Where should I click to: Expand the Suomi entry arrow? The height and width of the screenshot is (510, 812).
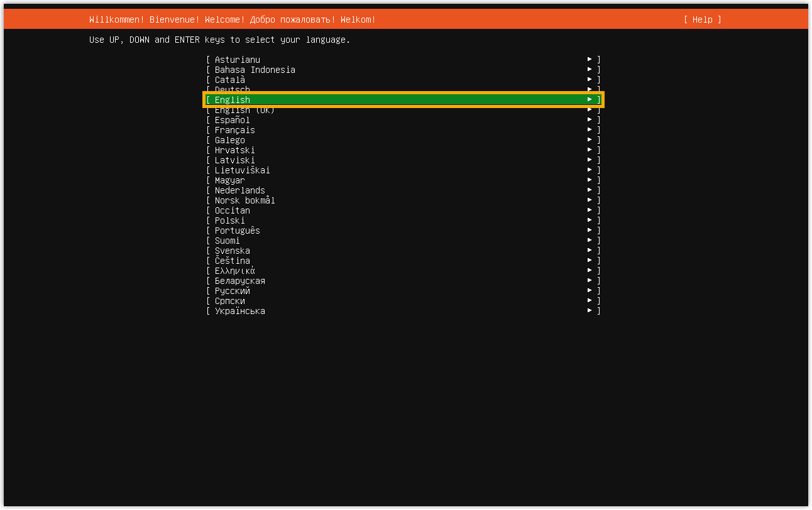(590, 241)
